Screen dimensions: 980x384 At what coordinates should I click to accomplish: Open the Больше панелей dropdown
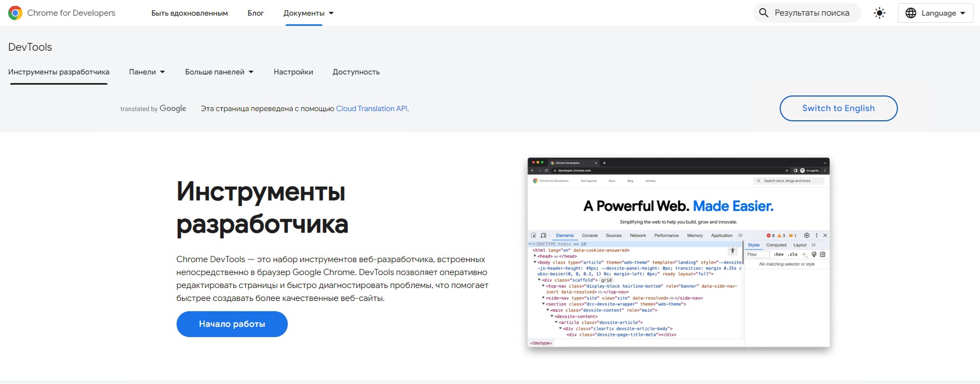(219, 72)
